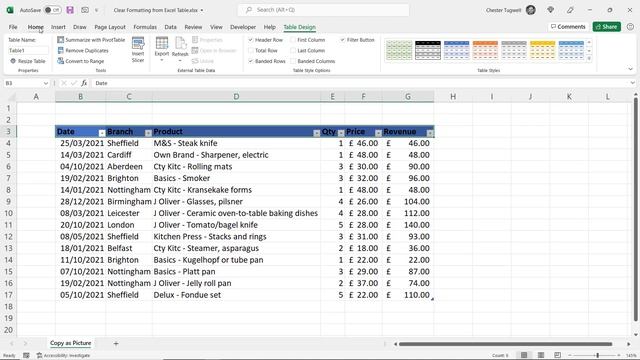Enable the Total Row checkbox
The width and height of the screenshot is (640, 360).
(251, 50)
